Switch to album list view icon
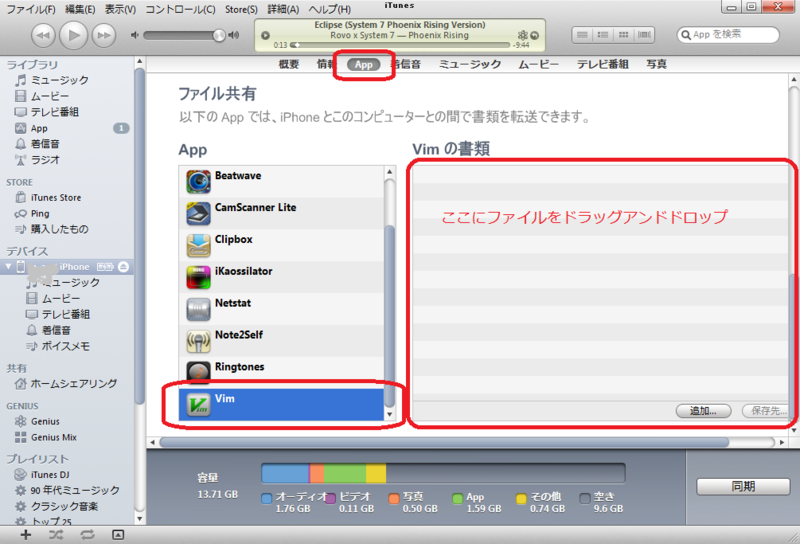 (x=603, y=35)
